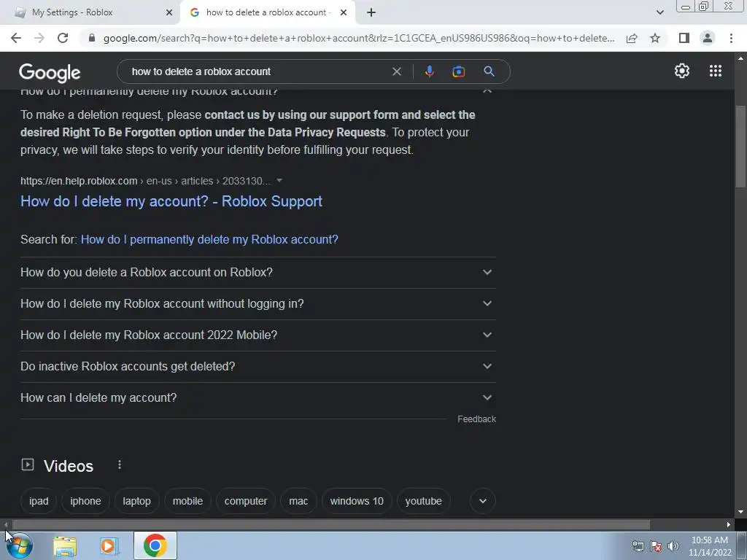Open Google quick settings gear
This screenshot has width=747, height=560.
682,71
